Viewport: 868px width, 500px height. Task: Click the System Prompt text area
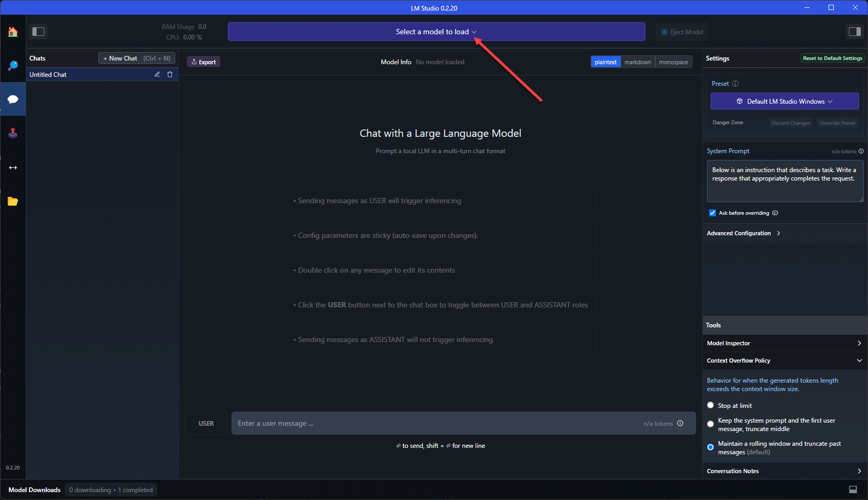(x=785, y=181)
